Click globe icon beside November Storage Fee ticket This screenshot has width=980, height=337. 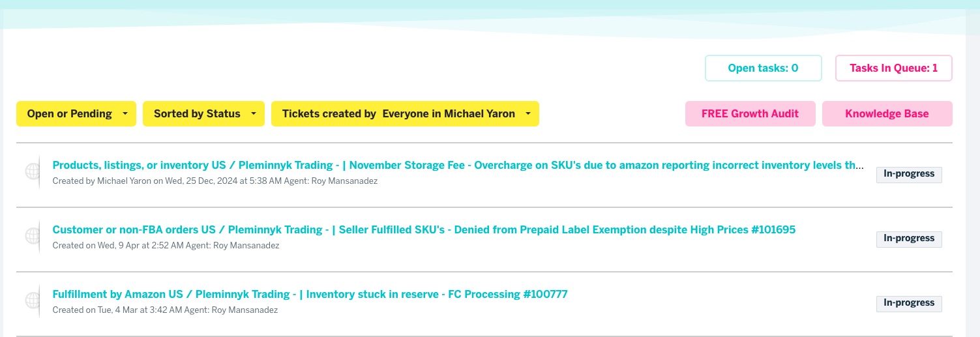pos(33,171)
